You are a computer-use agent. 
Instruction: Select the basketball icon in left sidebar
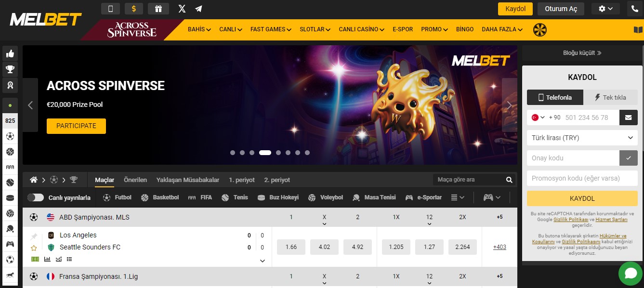click(x=10, y=152)
